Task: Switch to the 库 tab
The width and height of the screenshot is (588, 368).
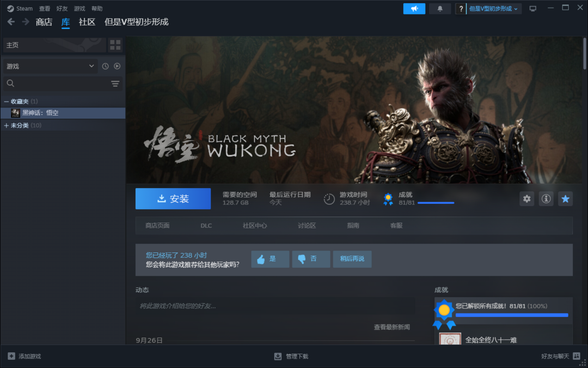Action: [x=66, y=22]
